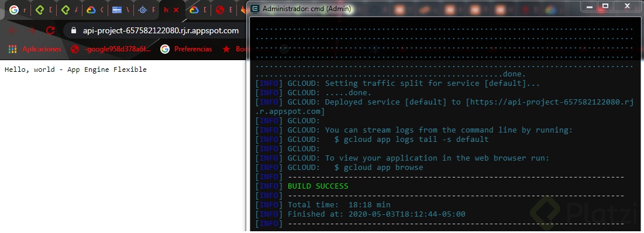The image size is (644, 233).
Task: Switch to the Google Cloud tab beside the credit card tab
Action: pyautogui.click(x=95, y=10)
